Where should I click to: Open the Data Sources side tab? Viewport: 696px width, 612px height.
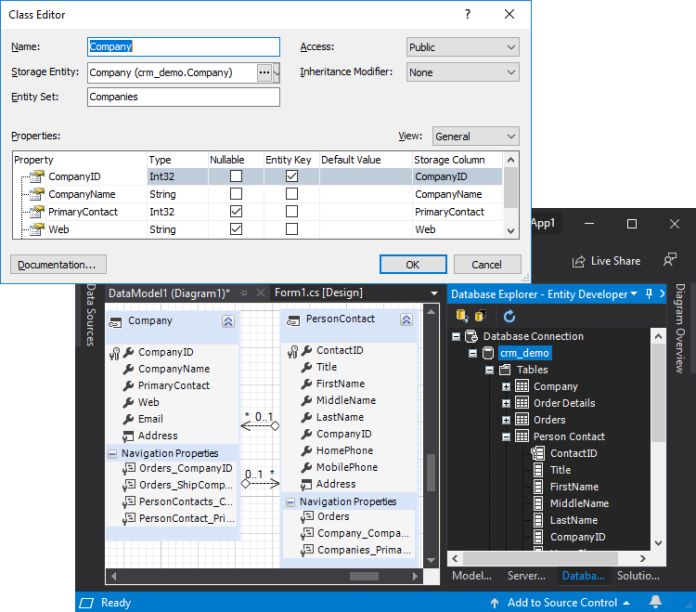tap(91, 315)
